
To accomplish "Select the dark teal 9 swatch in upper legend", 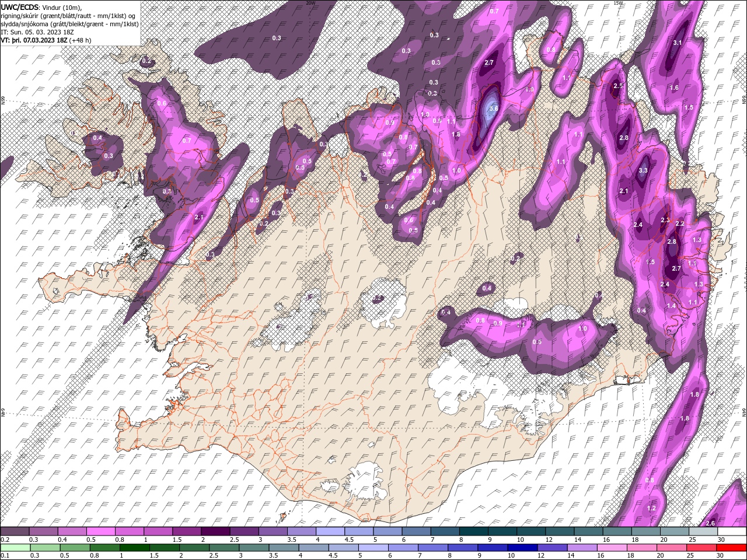I will [501, 531].
